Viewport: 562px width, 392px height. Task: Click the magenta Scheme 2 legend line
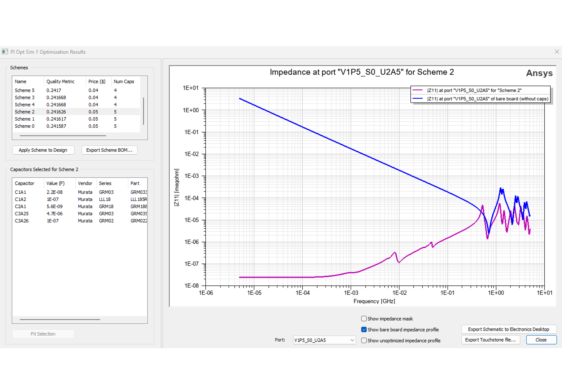click(417, 90)
